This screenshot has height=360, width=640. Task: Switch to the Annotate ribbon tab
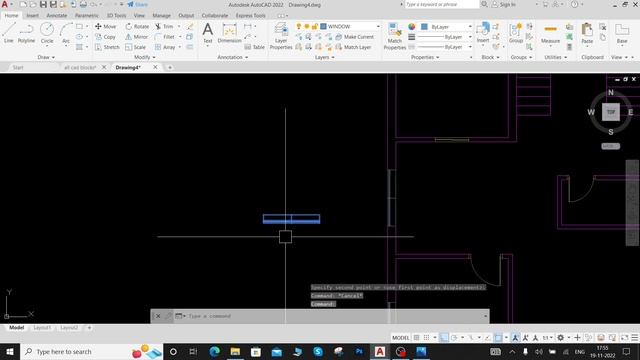pos(56,16)
